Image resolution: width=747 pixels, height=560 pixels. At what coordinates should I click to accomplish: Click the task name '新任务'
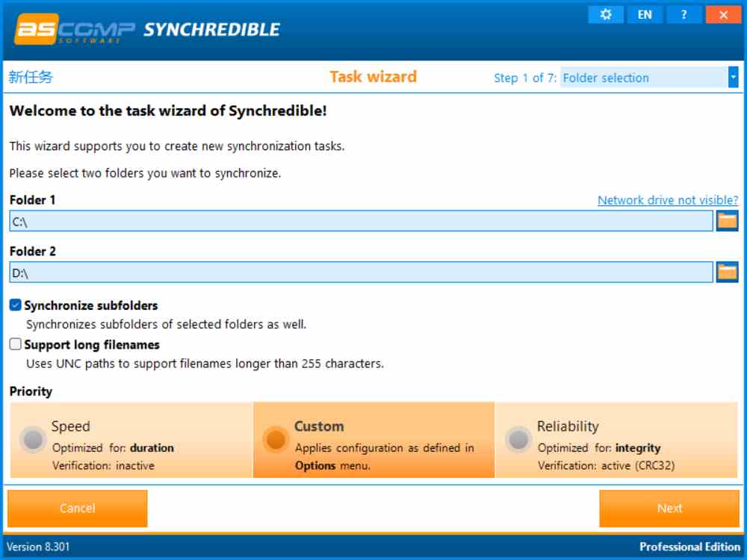pyautogui.click(x=31, y=77)
